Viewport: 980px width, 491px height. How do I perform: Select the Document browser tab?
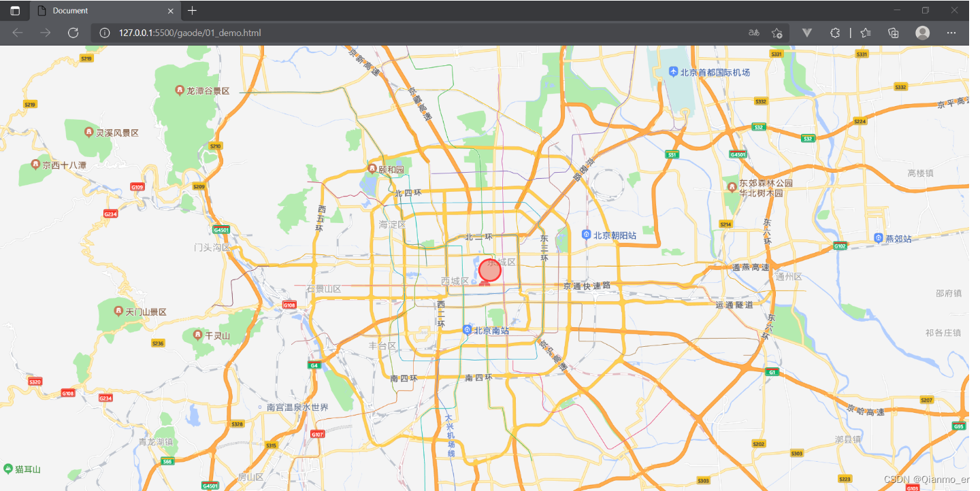pos(105,11)
